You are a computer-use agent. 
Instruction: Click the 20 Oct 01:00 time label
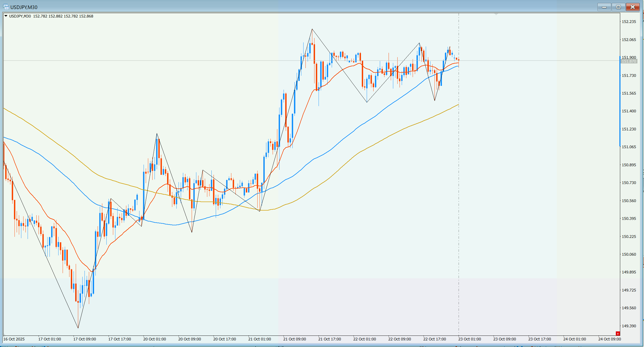[155, 339]
